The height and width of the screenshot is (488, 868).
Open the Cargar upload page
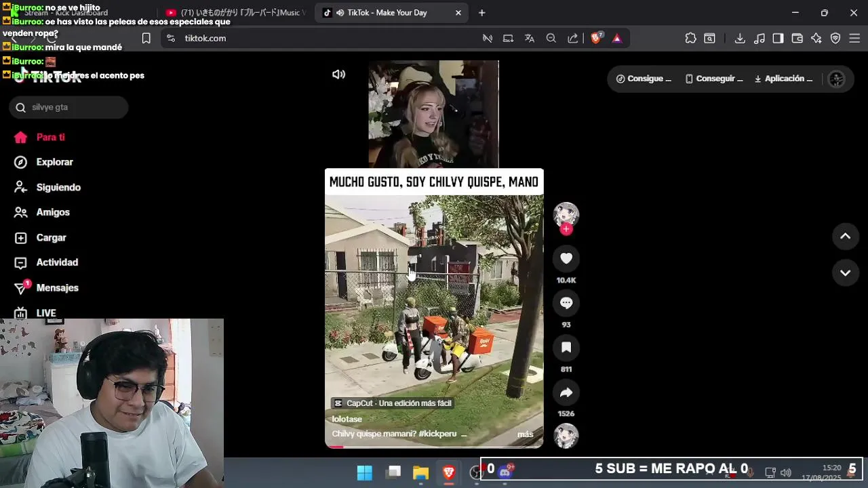tap(51, 238)
